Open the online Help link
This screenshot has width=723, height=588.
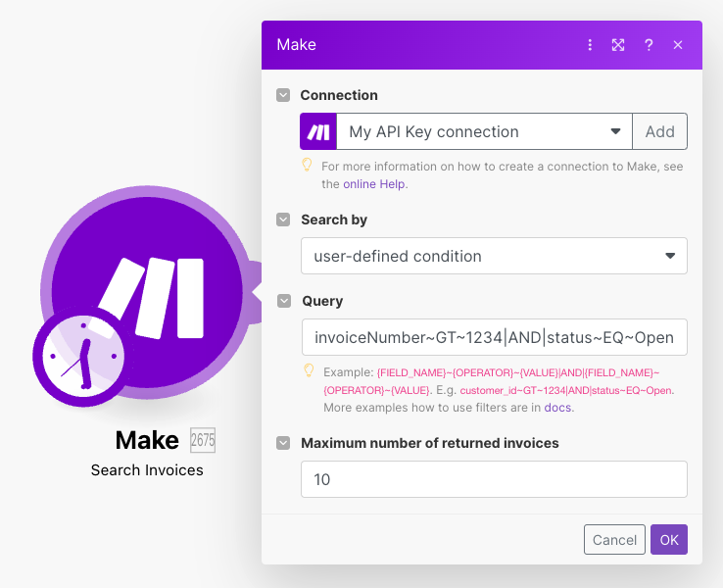(x=374, y=184)
